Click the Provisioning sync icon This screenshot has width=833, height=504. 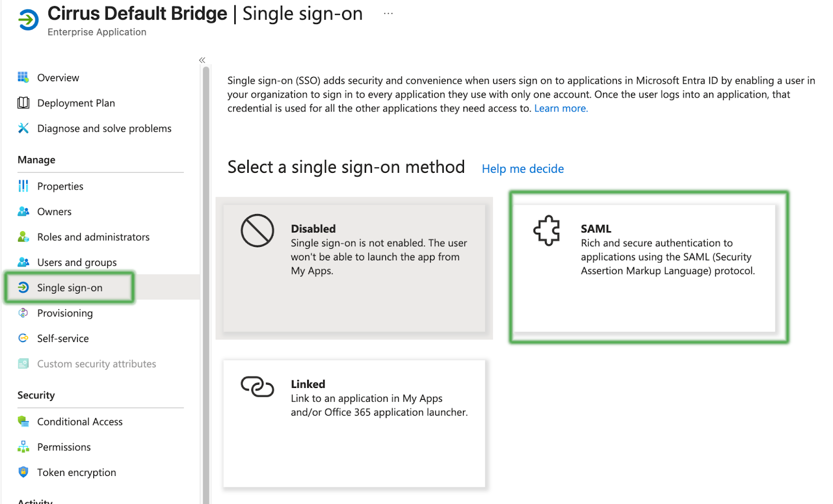(x=23, y=313)
